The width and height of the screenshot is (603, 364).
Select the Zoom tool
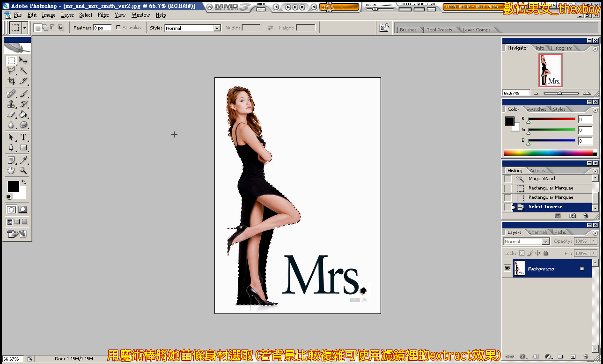pyautogui.click(x=23, y=171)
